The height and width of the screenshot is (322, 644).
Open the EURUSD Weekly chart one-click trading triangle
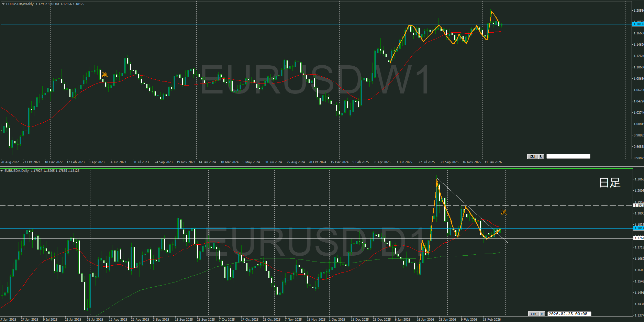3,4
